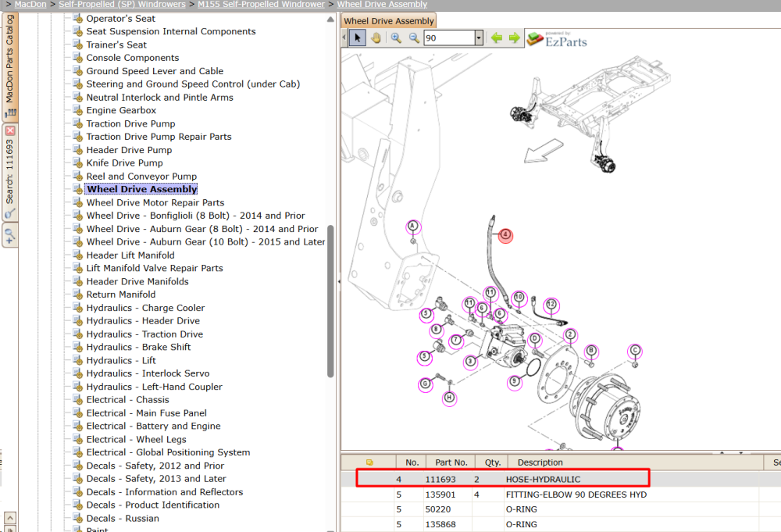Image resolution: width=781 pixels, height=532 pixels.
Task: Open Traction Drive Pump Repair Parts item
Action: pyautogui.click(x=159, y=137)
